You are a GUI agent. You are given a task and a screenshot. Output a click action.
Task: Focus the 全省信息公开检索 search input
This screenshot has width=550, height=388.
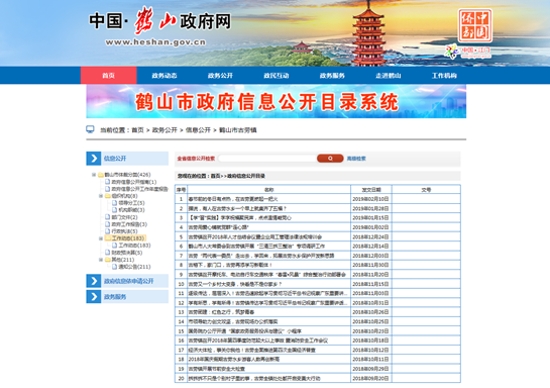tap(268, 159)
